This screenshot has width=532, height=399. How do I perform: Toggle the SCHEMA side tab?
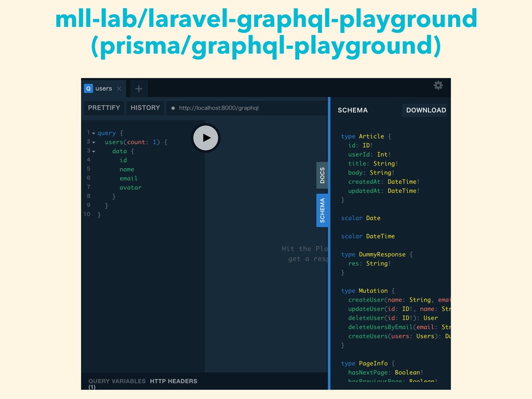pyautogui.click(x=322, y=210)
